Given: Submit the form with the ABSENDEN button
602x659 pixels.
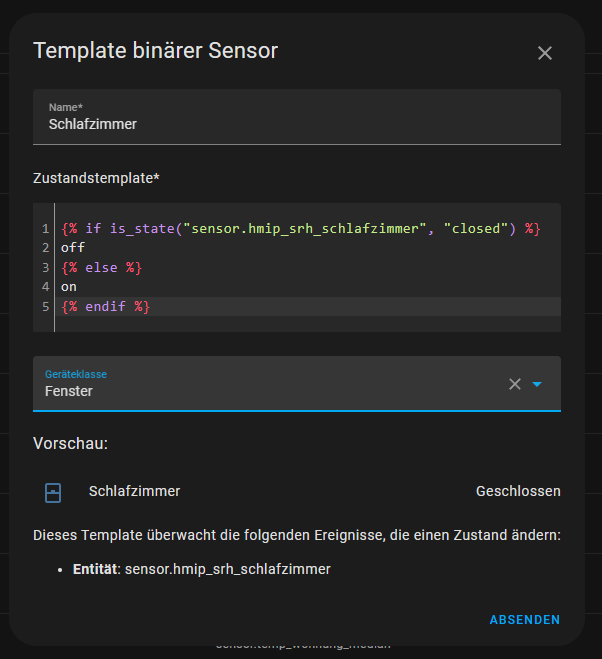Looking at the screenshot, I should pyautogui.click(x=524, y=620).
